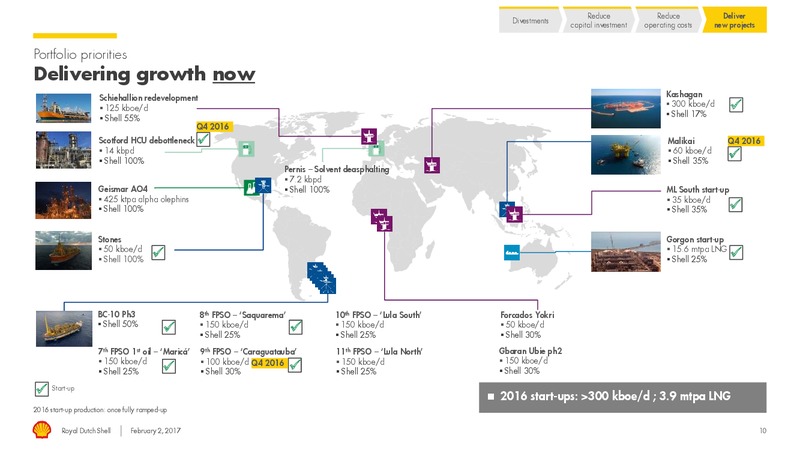Click the Malikai checkbox
Image resolution: width=800 pixels, height=450 pixels.
point(734,154)
